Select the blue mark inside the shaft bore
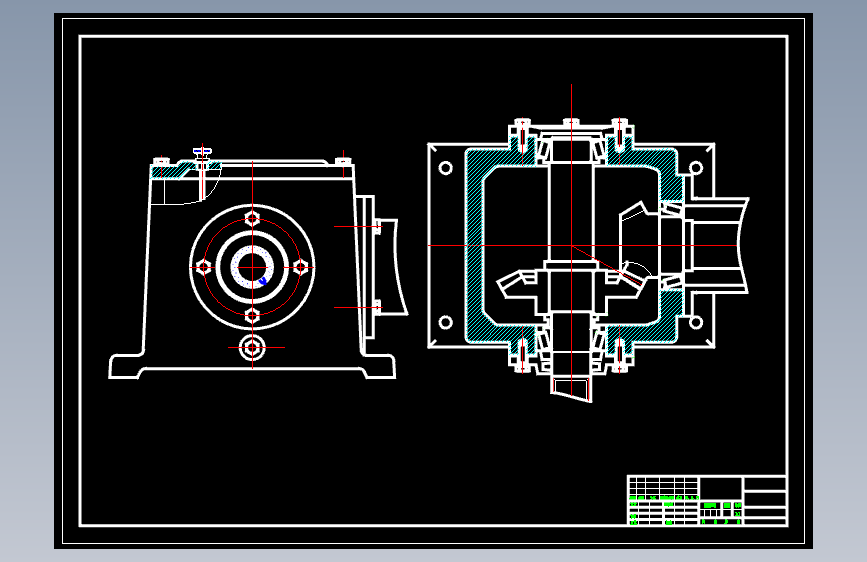 [263, 281]
